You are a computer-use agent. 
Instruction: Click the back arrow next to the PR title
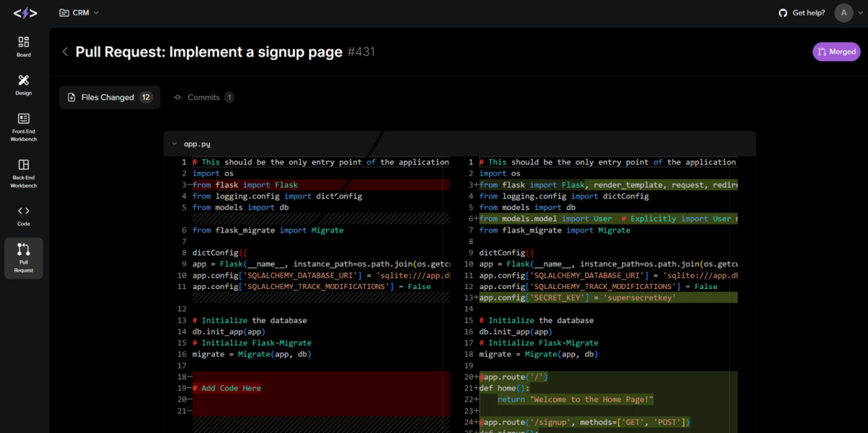coord(64,51)
